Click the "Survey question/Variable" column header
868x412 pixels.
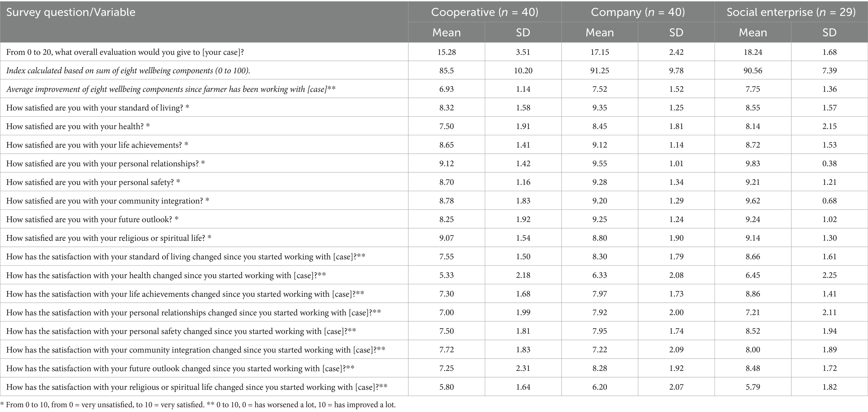point(71,13)
